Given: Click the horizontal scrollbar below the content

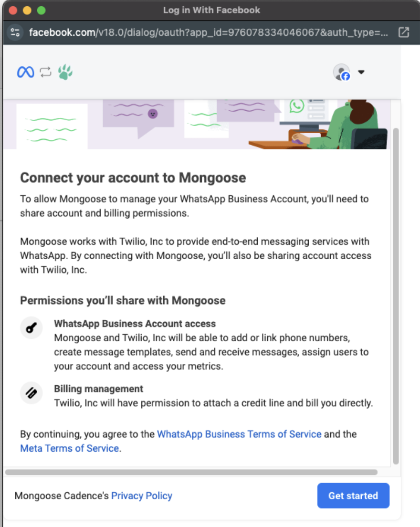Looking at the screenshot, I should tap(191, 472).
